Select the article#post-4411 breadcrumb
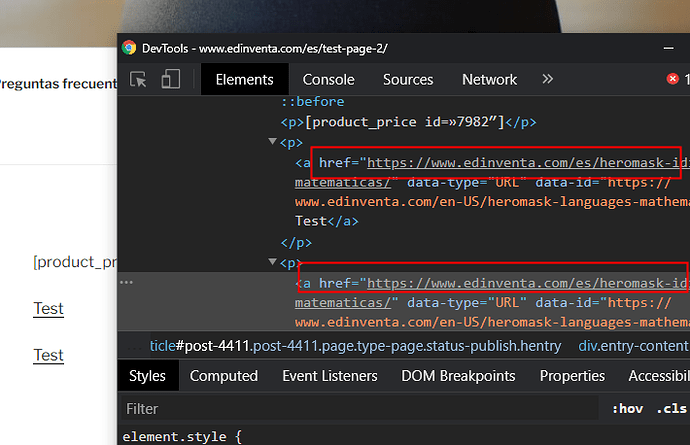 coord(356,346)
